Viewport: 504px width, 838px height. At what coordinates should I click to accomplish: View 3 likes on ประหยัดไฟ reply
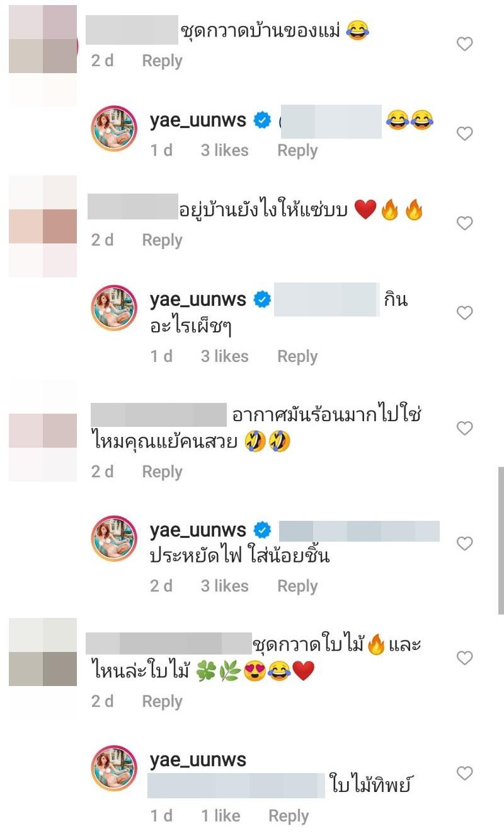224,586
